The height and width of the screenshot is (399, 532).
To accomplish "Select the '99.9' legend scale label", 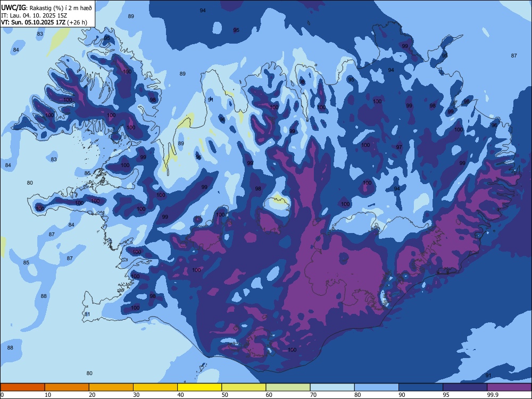I will pyautogui.click(x=493, y=395).
